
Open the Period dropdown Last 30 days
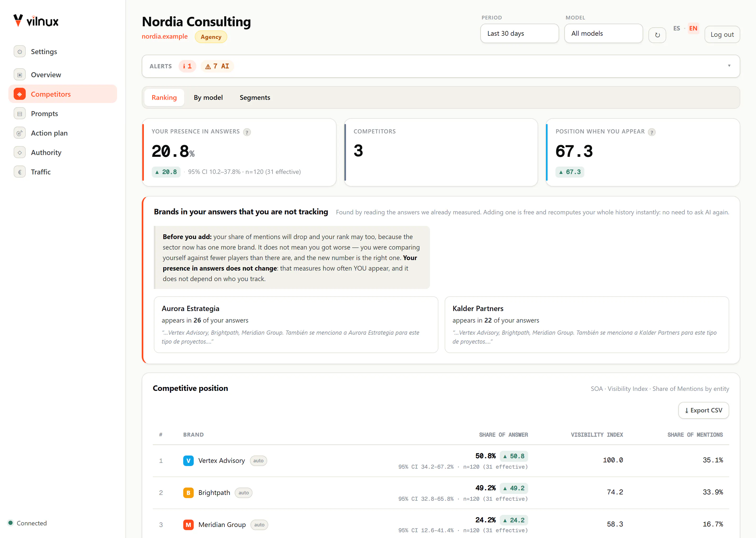[x=519, y=33]
